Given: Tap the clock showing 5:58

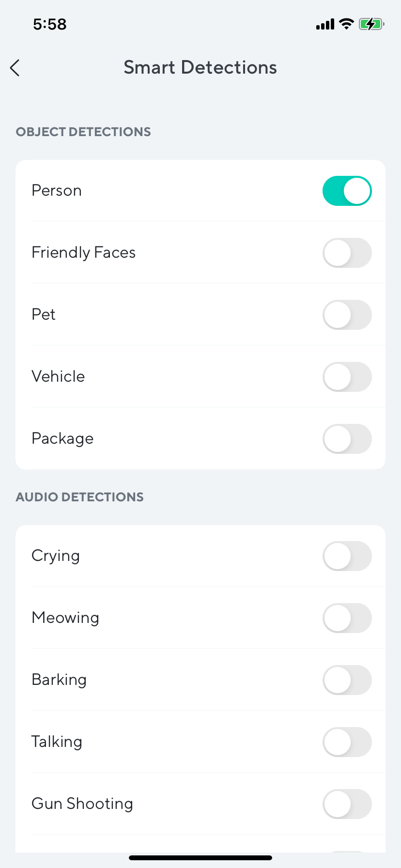Looking at the screenshot, I should point(50,24).
